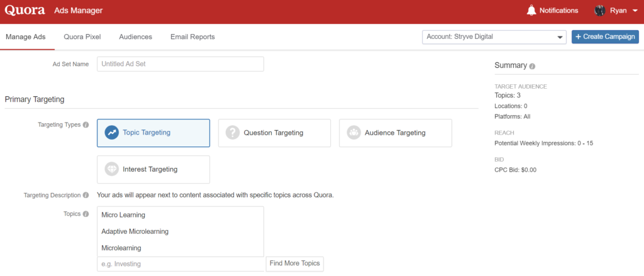The height and width of the screenshot is (276, 644).
Task: Click the Question Targeting question-mark icon
Action: [233, 133]
